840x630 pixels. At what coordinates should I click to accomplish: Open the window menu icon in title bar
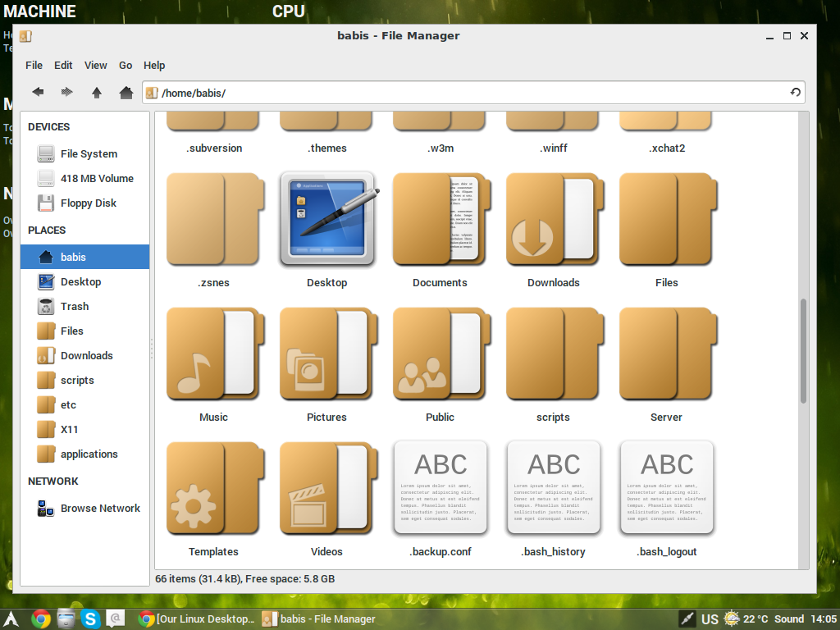[x=25, y=36]
